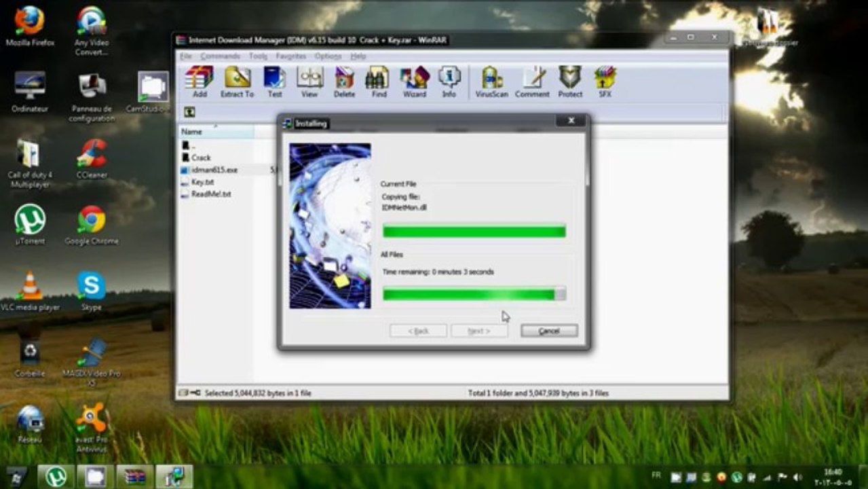Image resolution: width=868 pixels, height=489 pixels.
Task: Click µTorrent taskbar button
Action: pyautogui.click(x=56, y=476)
